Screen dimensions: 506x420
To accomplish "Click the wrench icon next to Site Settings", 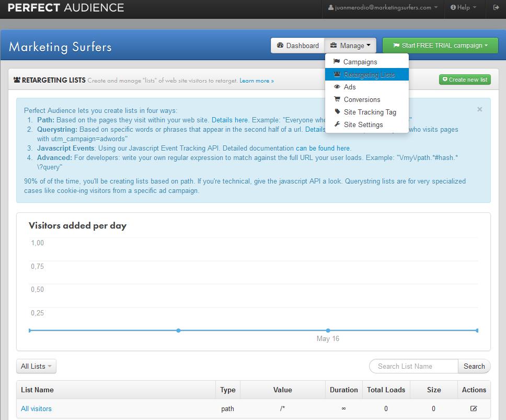I will click(337, 124).
